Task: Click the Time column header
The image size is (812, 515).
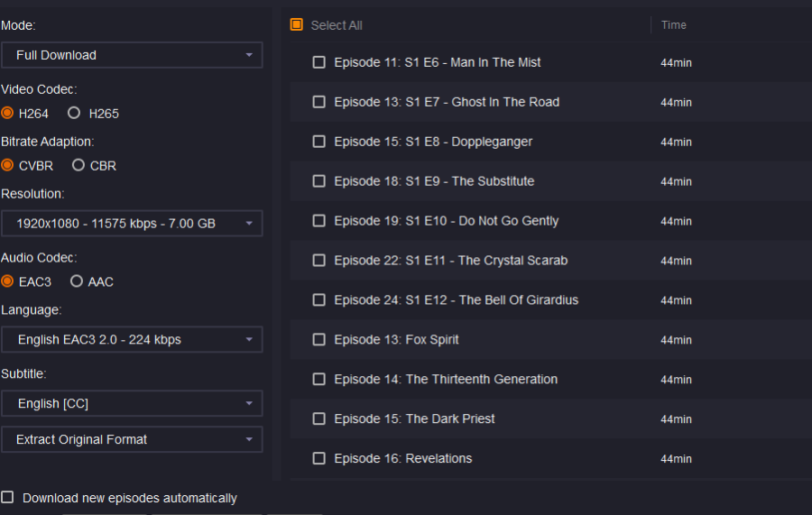Action: click(673, 25)
